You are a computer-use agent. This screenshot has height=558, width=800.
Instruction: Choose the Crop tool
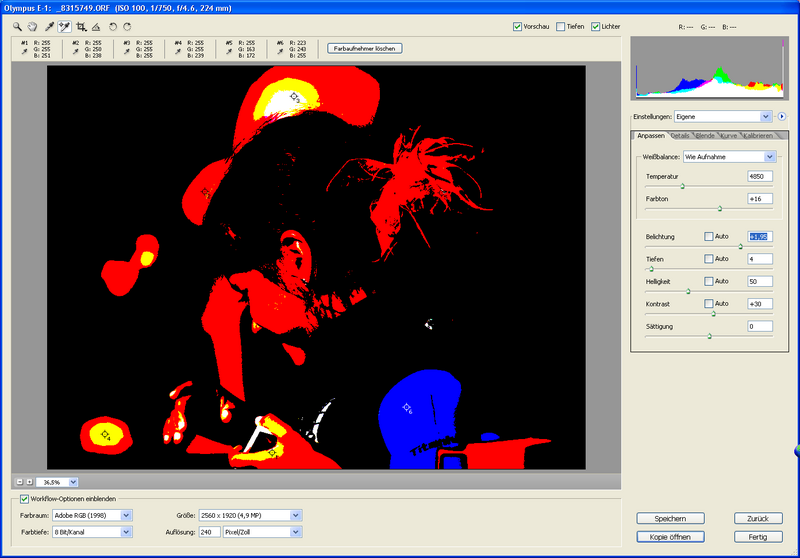[80, 26]
